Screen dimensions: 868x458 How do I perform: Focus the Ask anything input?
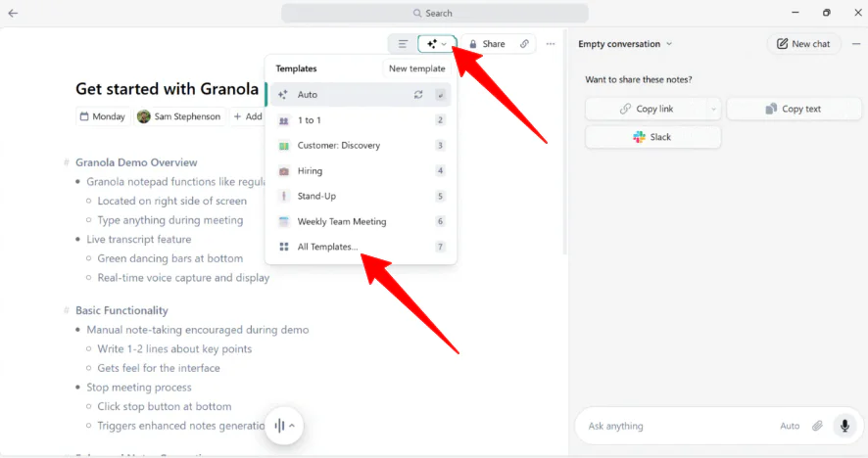coord(678,426)
